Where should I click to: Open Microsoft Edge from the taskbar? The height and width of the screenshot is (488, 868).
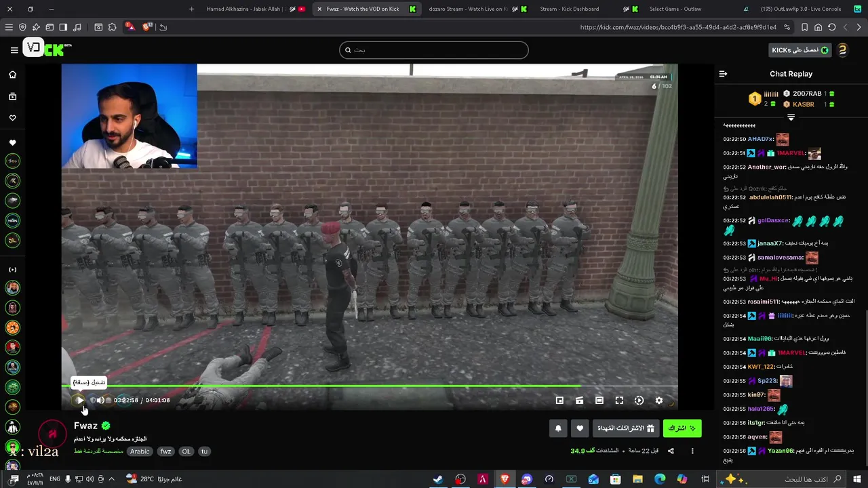pos(659,479)
